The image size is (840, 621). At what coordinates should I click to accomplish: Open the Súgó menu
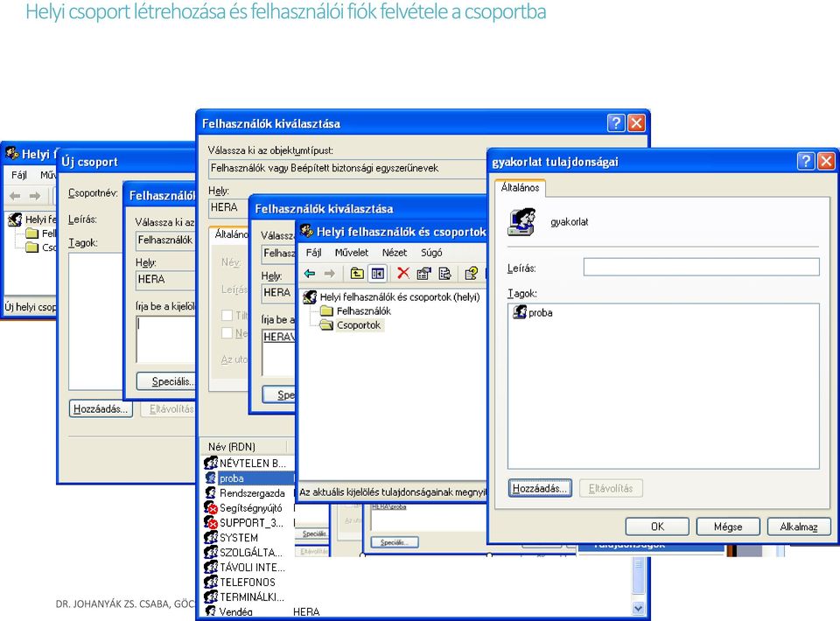coord(431,252)
